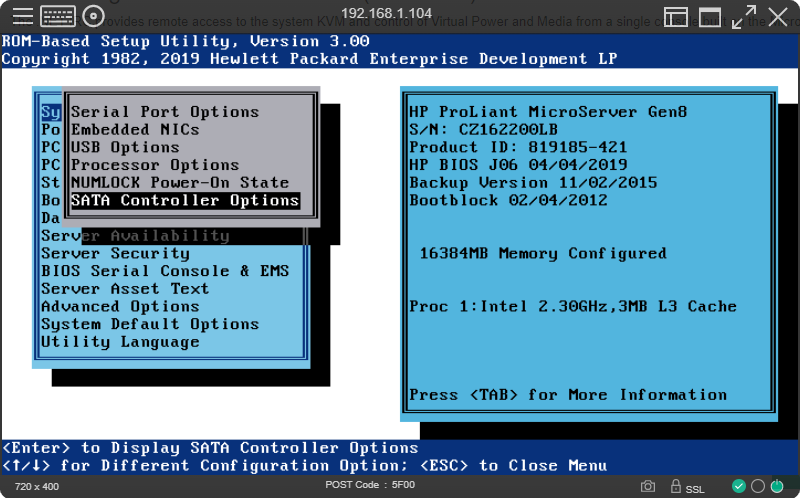The image size is (800, 498).
Task: Click partially hidden Server Availability item
Action: pos(135,236)
